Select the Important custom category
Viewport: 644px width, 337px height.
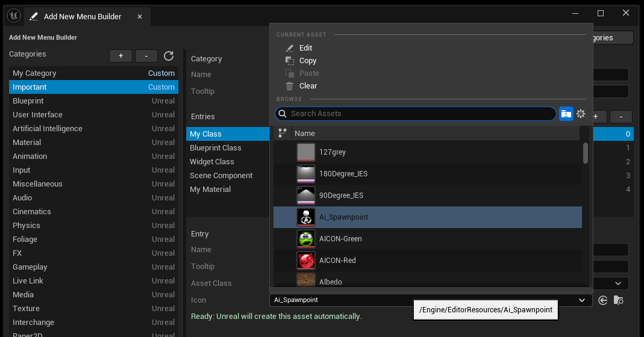tap(93, 87)
